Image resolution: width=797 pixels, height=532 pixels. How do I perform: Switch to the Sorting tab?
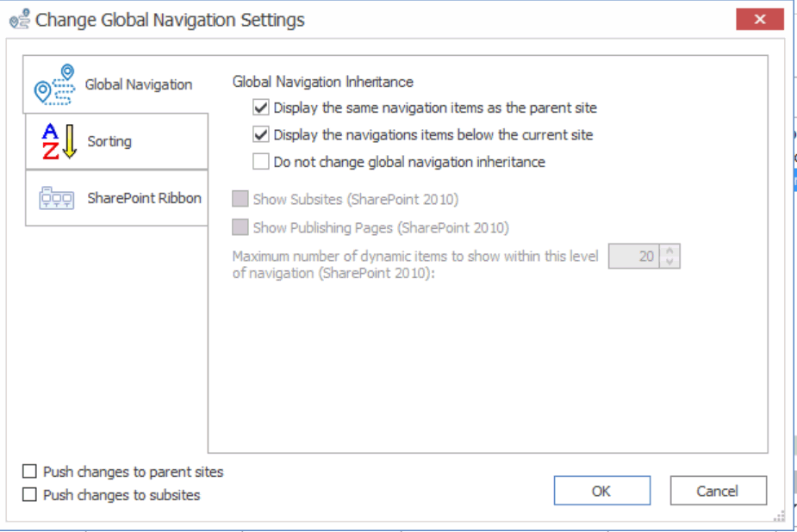click(x=109, y=141)
